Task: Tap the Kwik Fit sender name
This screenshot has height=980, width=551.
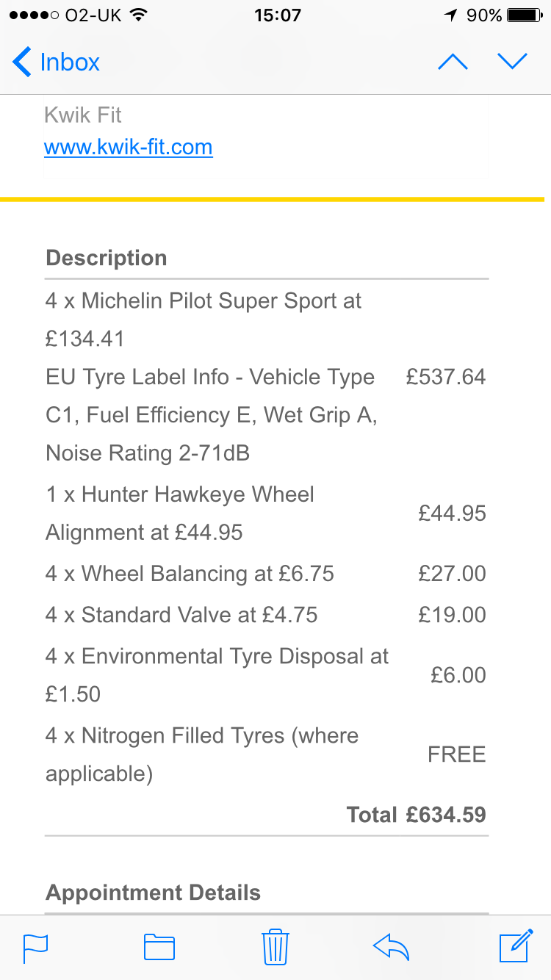Action: (83, 115)
